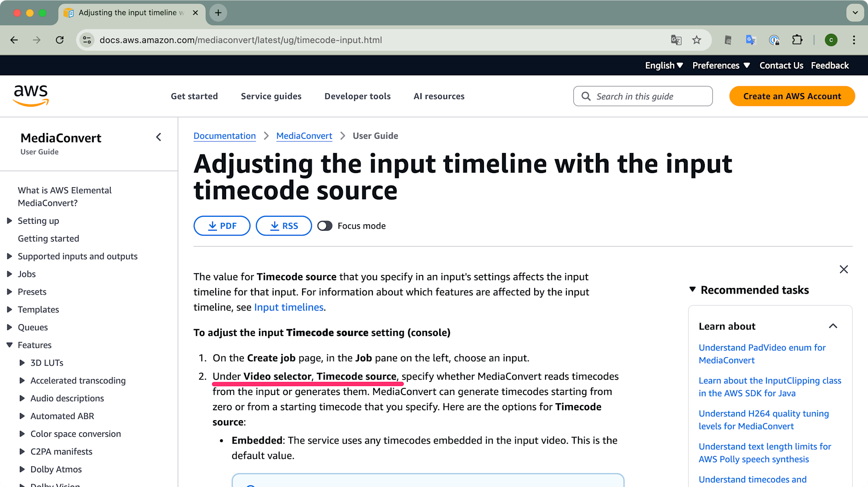
Task: Open the Chrome three-dot menu
Action: click(854, 40)
